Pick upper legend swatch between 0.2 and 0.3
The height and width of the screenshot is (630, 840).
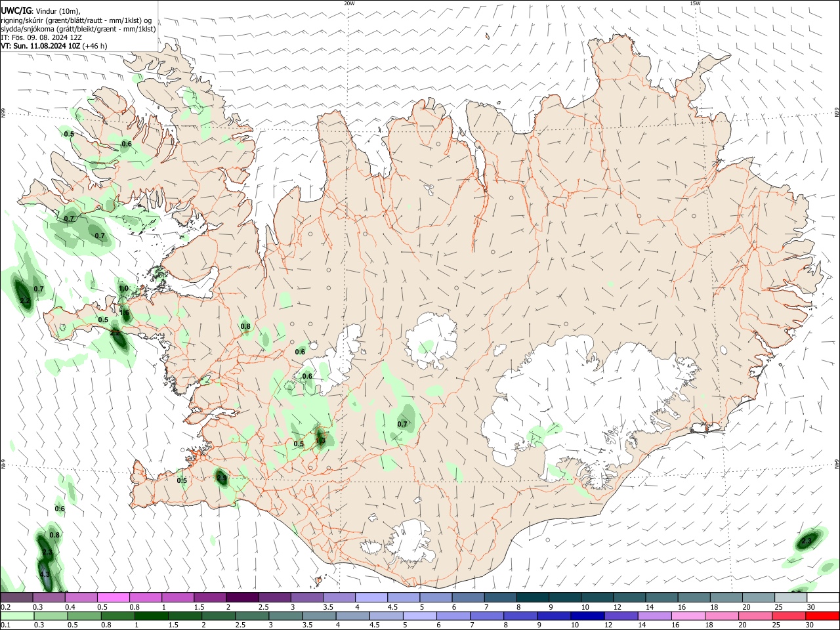[16, 597]
